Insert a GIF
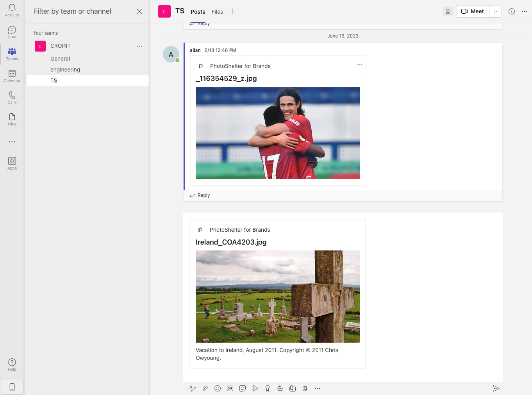The height and width of the screenshot is (395, 532). point(230,388)
